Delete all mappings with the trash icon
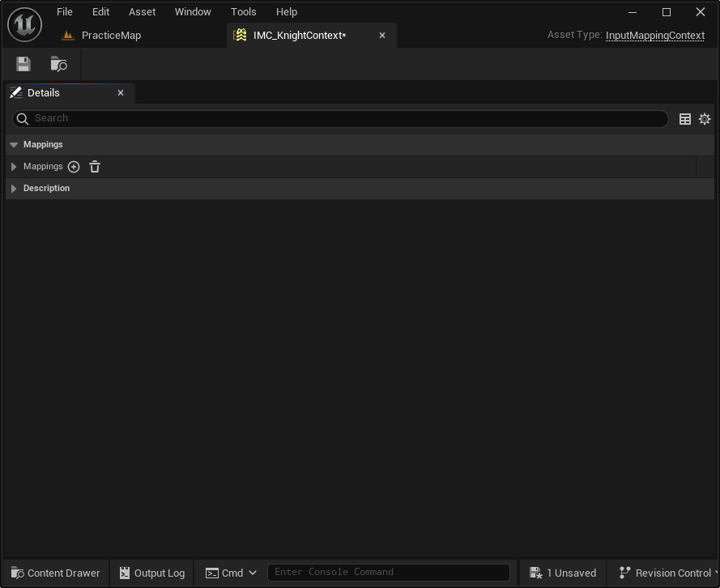The width and height of the screenshot is (720, 588). point(95,167)
